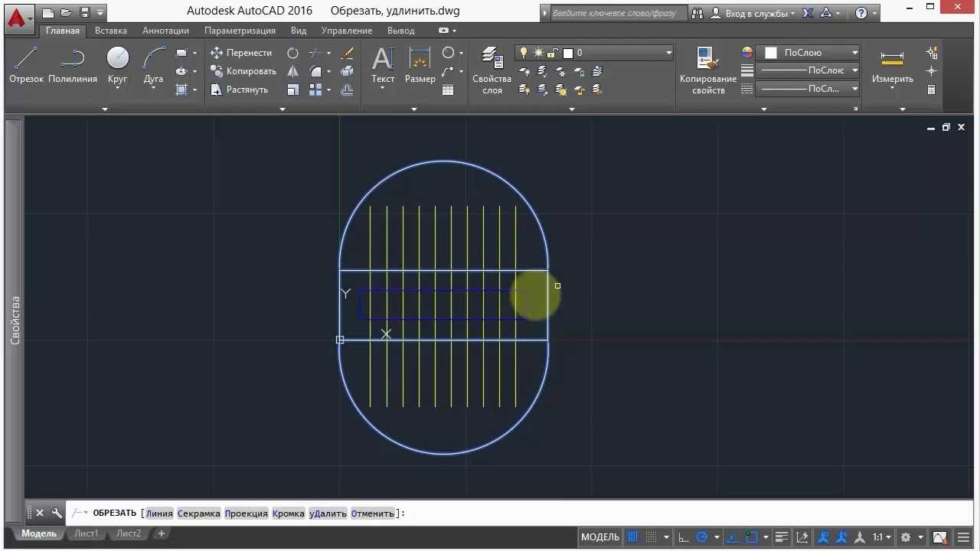Open the Вид ribbon tab
Viewport: 980px width, 551px height.
click(x=299, y=31)
